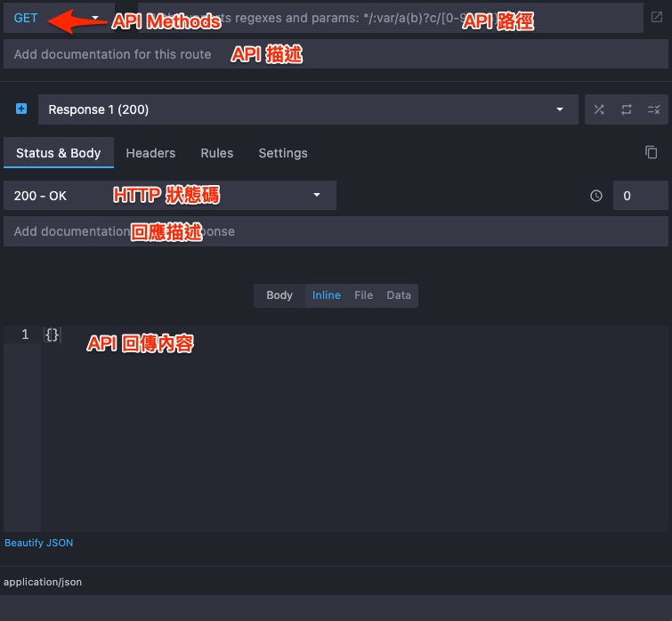Toggle disable rules fallback icon
The height and width of the screenshot is (621, 672).
click(653, 109)
